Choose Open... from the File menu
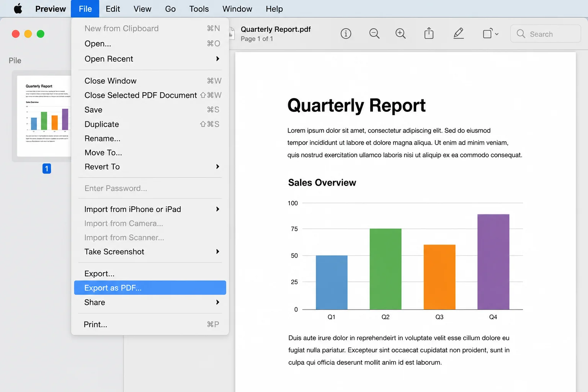588x392 pixels. (150, 44)
